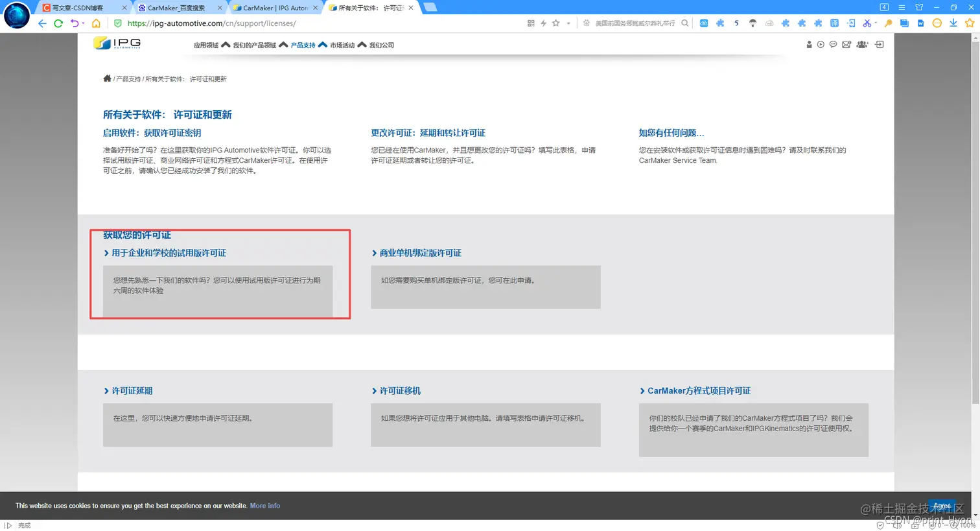
Task: Switch to the CarMaker_百度搜索 tab
Action: click(x=180, y=8)
